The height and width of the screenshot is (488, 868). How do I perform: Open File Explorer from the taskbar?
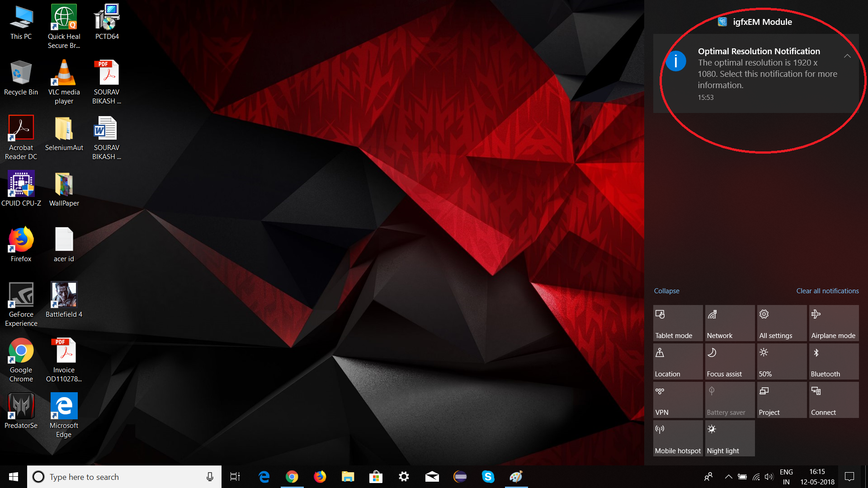coord(348,477)
